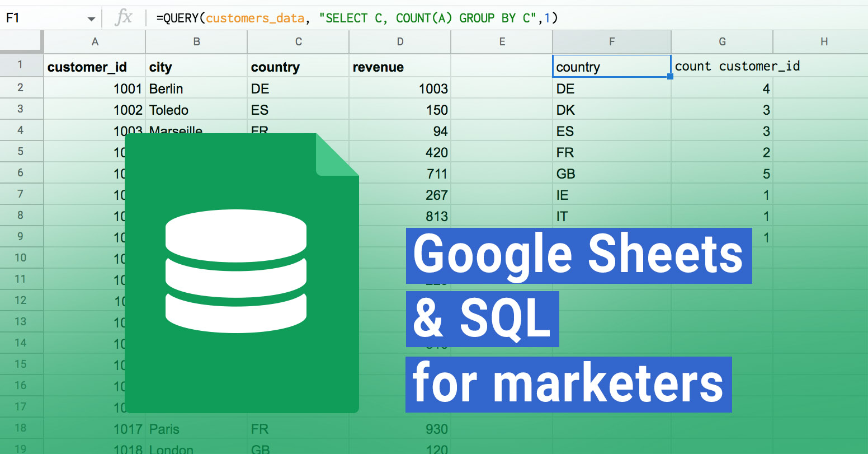Select column H header

(x=824, y=41)
